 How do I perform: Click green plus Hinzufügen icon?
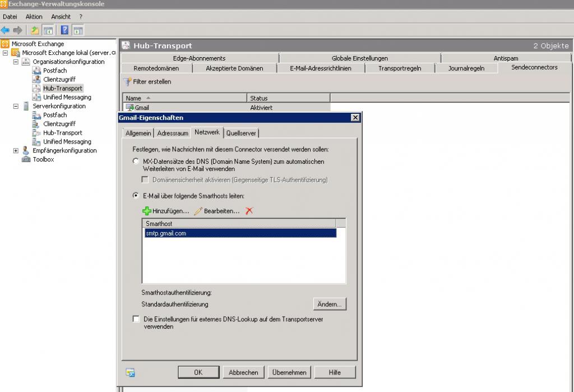point(146,211)
